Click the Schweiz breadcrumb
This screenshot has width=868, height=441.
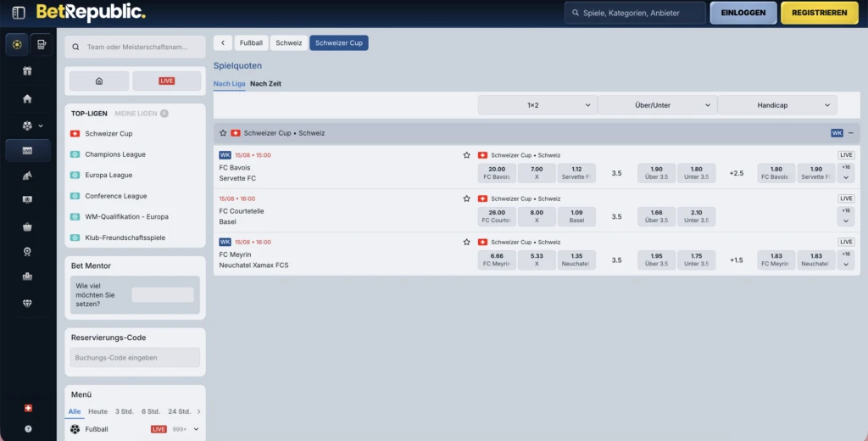pyautogui.click(x=289, y=42)
